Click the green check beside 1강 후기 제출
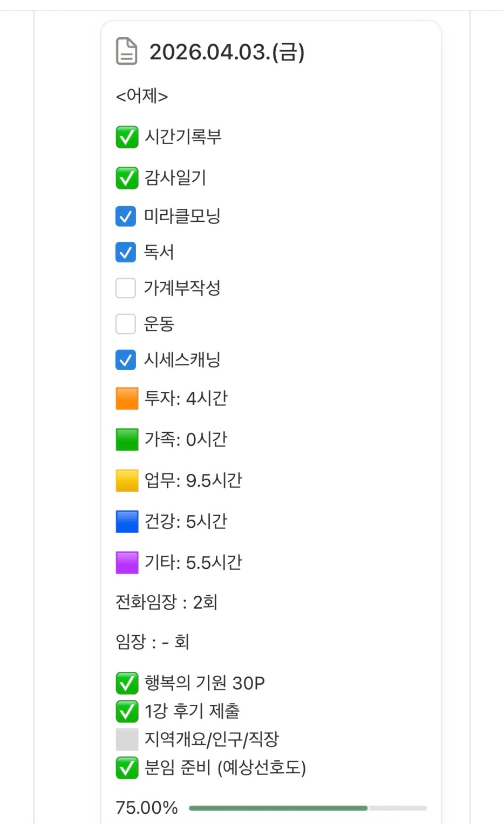This screenshot has width=504, height=824. [x=127, y=711]
